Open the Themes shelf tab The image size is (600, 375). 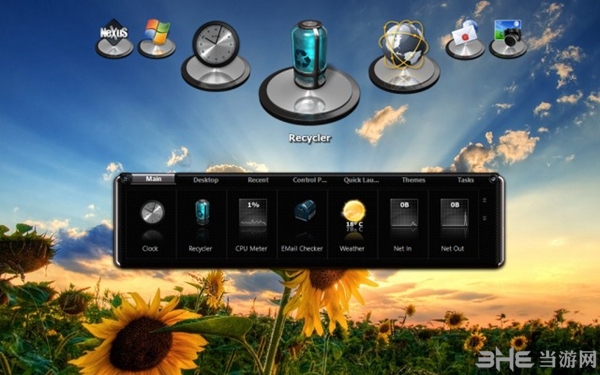tap(413, 180)
